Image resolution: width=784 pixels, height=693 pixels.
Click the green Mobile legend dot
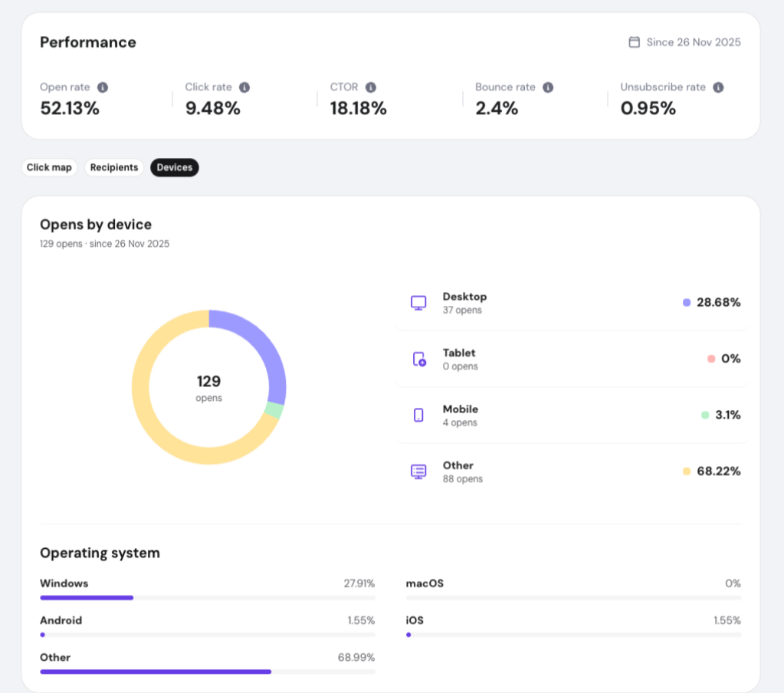click(705, 415)
